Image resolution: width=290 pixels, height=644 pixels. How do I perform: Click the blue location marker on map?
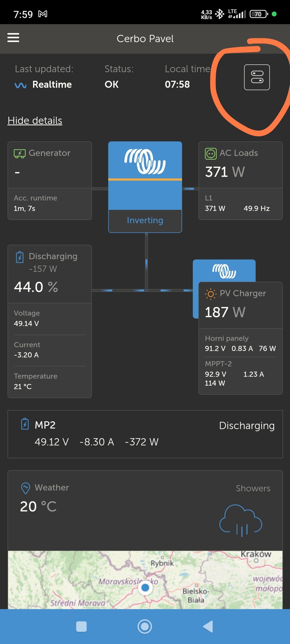[145, 588]
